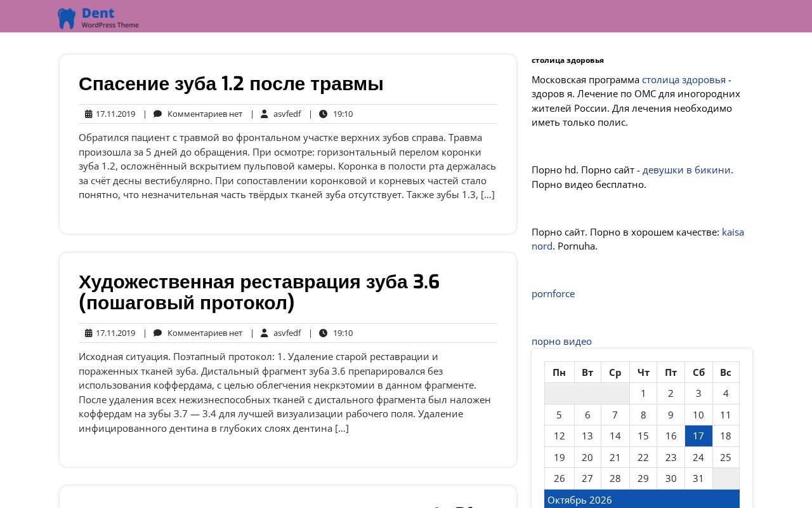
Task: Click comment bubble icon in restoration post meta
Action: [x=158, y=333]
